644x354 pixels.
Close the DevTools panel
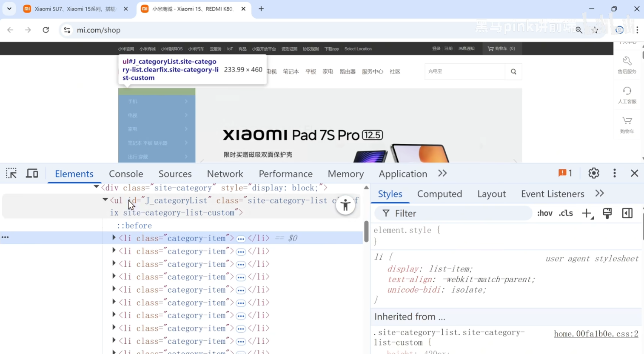[x=634, y=173]
